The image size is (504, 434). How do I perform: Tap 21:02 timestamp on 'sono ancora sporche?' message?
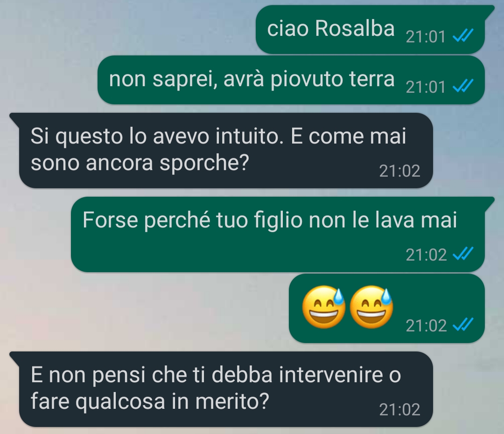pos(399,171)
